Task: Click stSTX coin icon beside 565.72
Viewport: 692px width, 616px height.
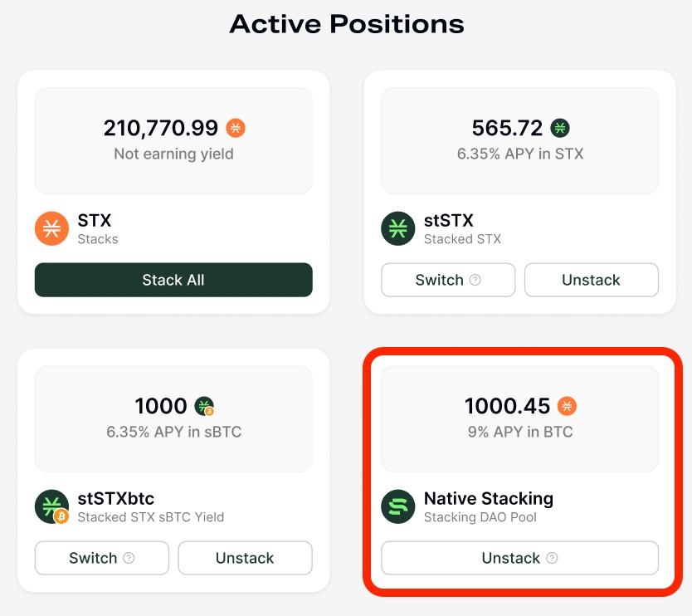Action: [x=560, y=128]
